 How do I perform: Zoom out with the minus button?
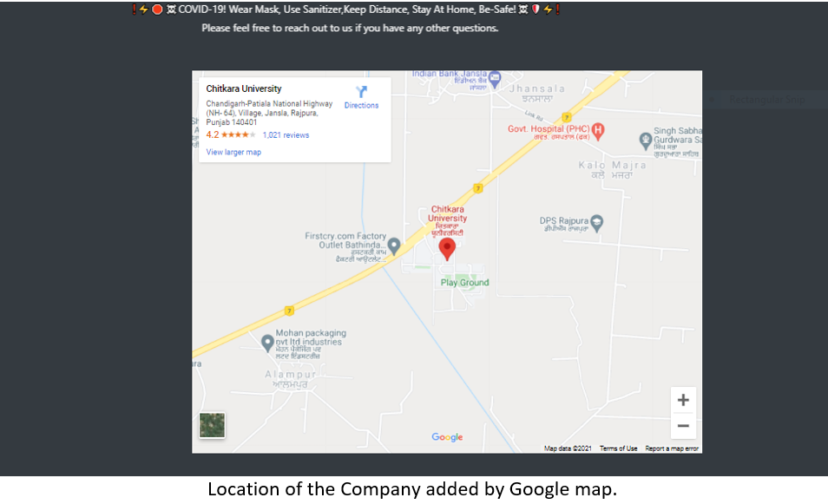click(x=683, y=426)
